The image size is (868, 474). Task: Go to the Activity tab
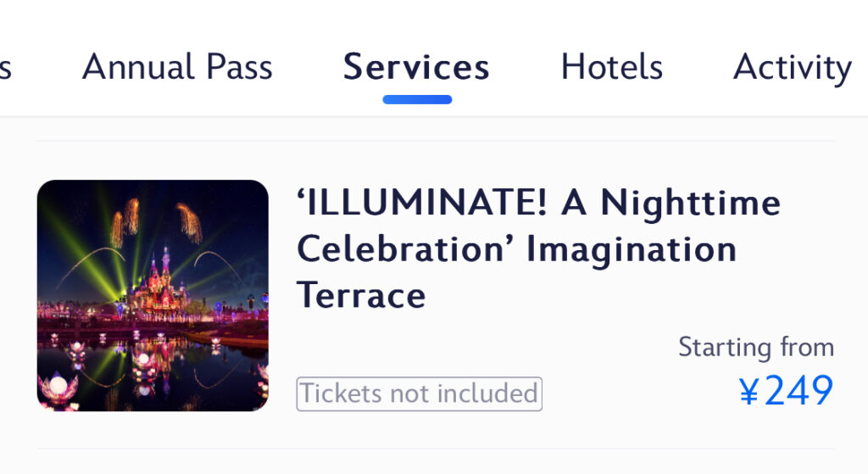pyautogui.click(x=793, y=68)
